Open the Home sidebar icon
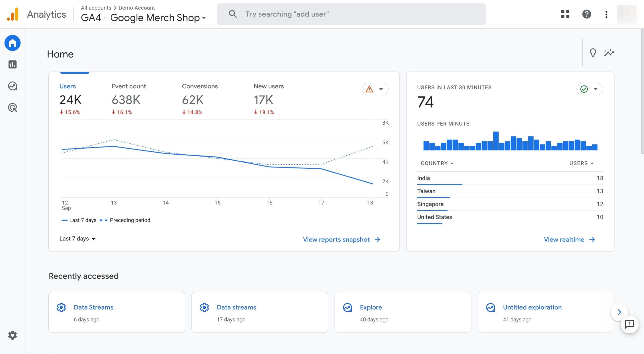 [x=12, y=43]
